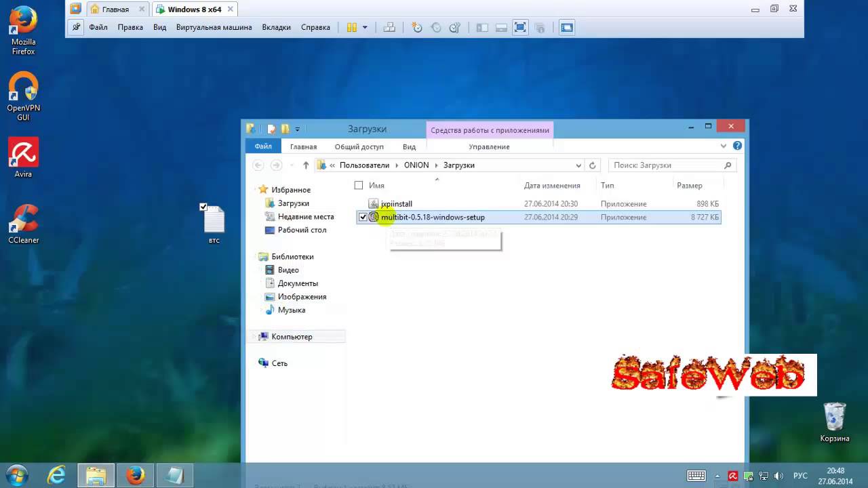Viewport: 868px width, 488px height.
Task: Click the Avira tray icon
Action: pyautogui.click(x=733, y=476)
